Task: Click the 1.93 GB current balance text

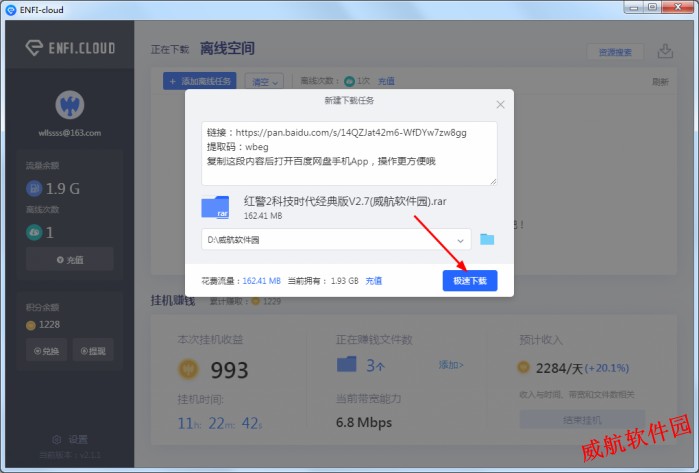Action: click(345, 281)
